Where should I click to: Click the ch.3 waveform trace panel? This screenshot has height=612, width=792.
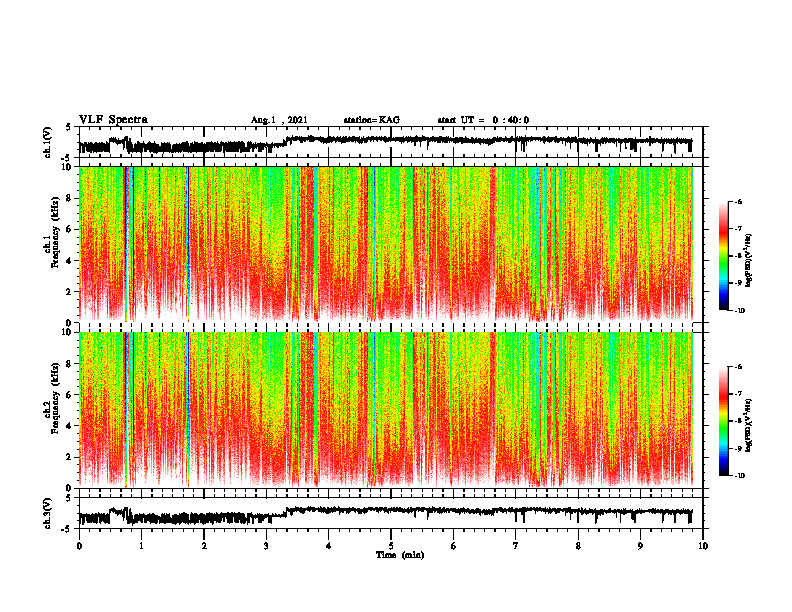point(391,513)
